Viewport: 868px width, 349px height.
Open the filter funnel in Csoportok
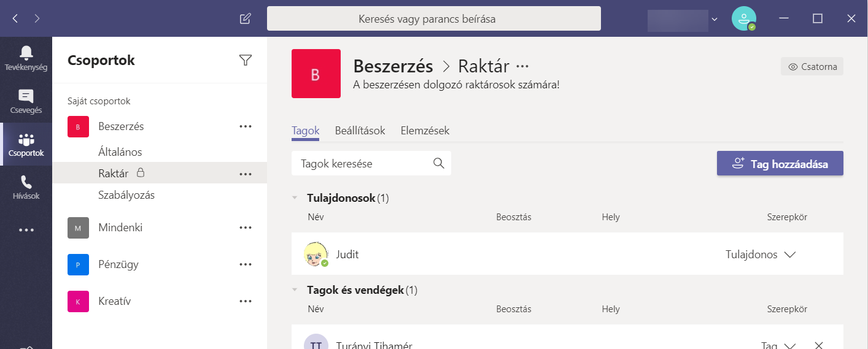point(246,60)
